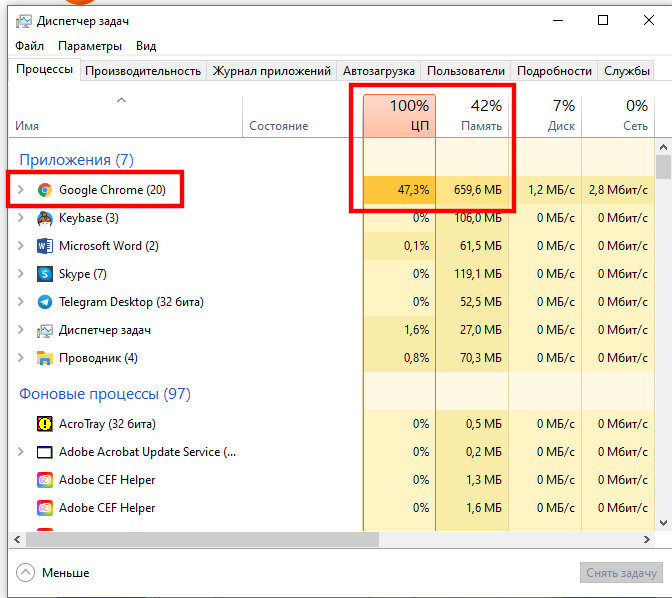Select the Проводник (4) row name

pos(98,358)
